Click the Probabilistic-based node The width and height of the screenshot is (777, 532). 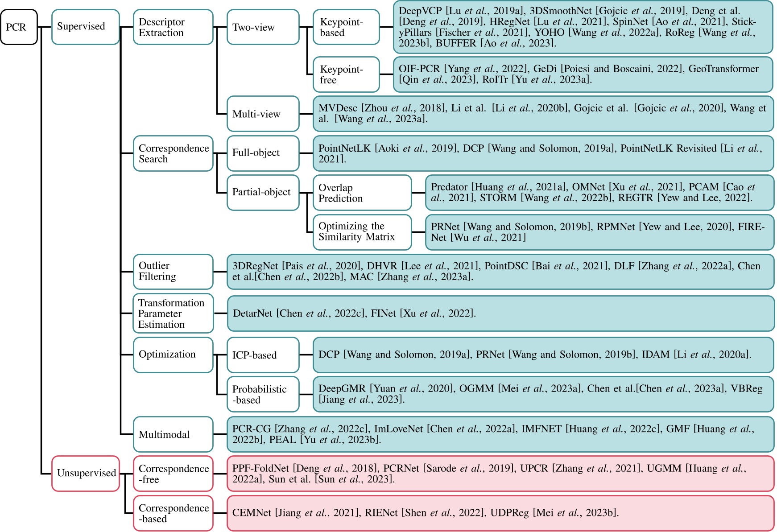263,394
